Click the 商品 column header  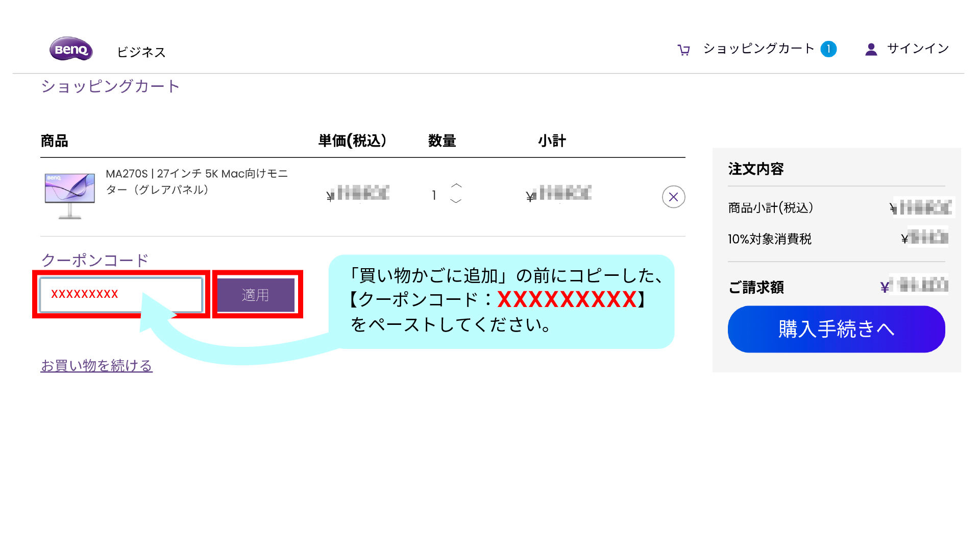(x=54, y=140)
